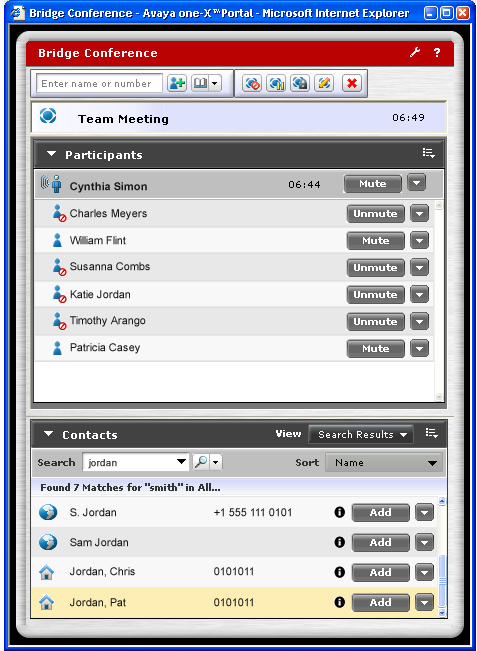Open info icon for Sam Jordan
Viewport: 477px width, 651px height.
click(339, 542)
